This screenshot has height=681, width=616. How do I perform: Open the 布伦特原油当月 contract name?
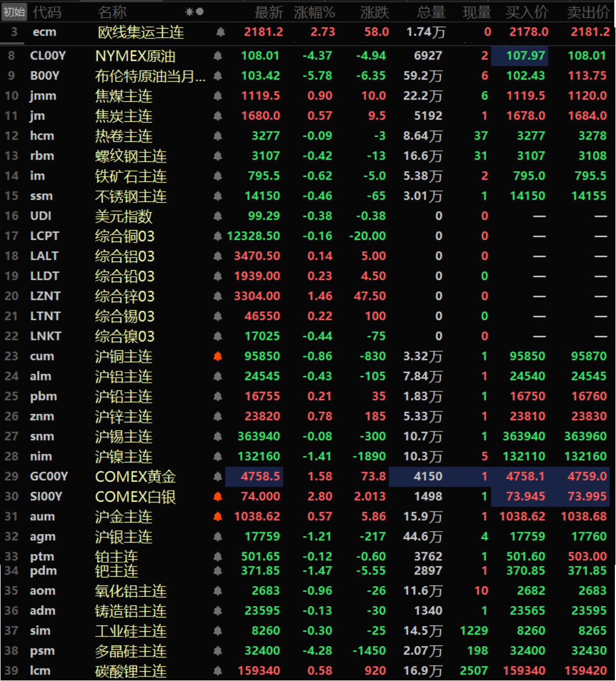pos(150,76)
